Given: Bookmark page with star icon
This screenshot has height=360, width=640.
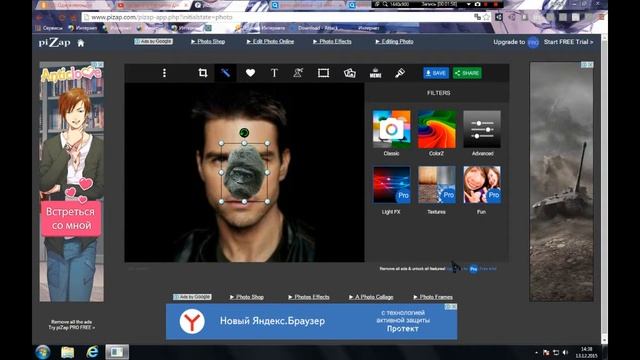Looking at the screenshot, I should (487, 17).
